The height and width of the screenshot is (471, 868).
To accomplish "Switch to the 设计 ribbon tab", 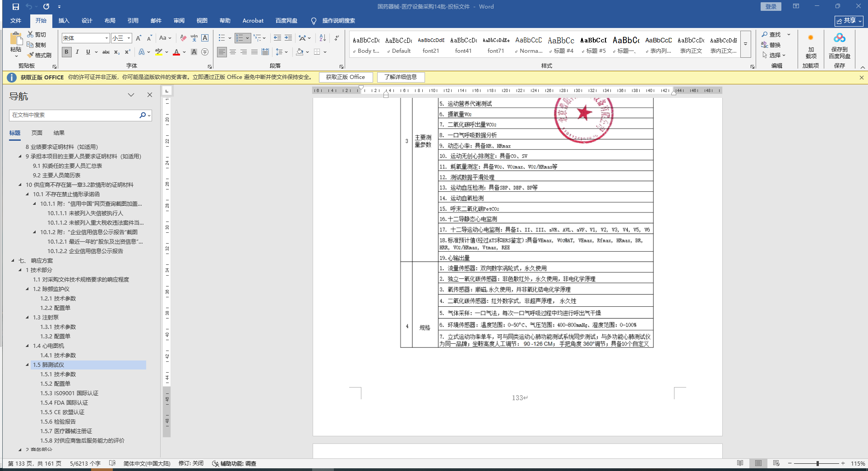I will tap(87, 21).
